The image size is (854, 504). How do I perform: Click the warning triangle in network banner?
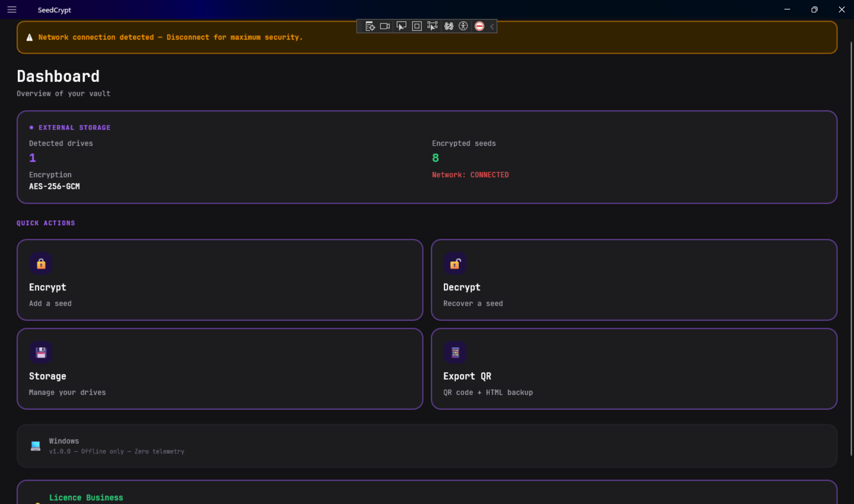(x=30, y=37)
